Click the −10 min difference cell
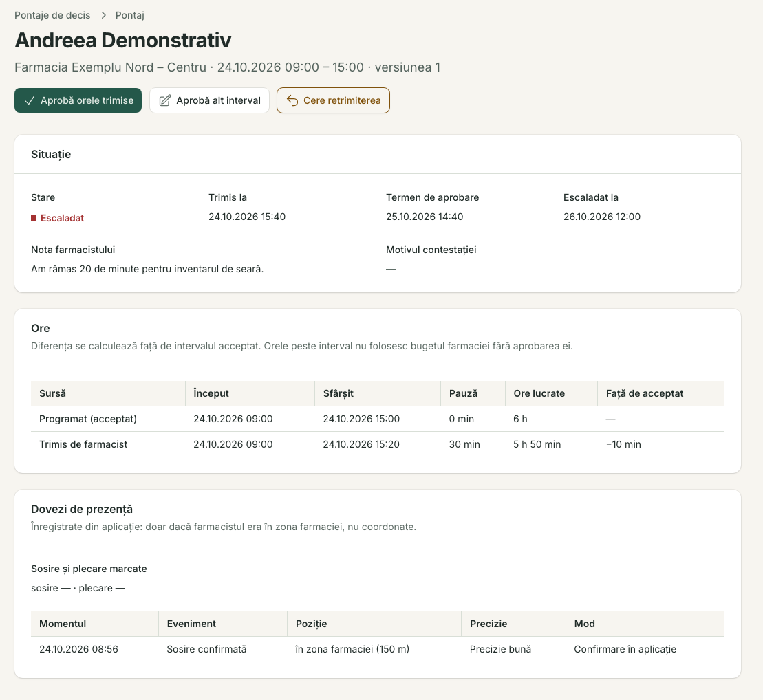Viewport: 763px width, 700px height. pyautogui.click(x=623, y=444)
